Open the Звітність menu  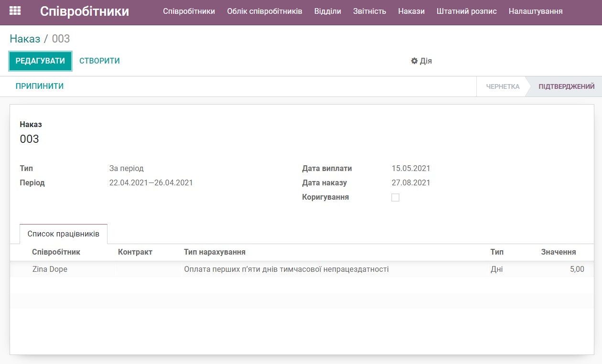pyautogui.click(x=370, y=11)
